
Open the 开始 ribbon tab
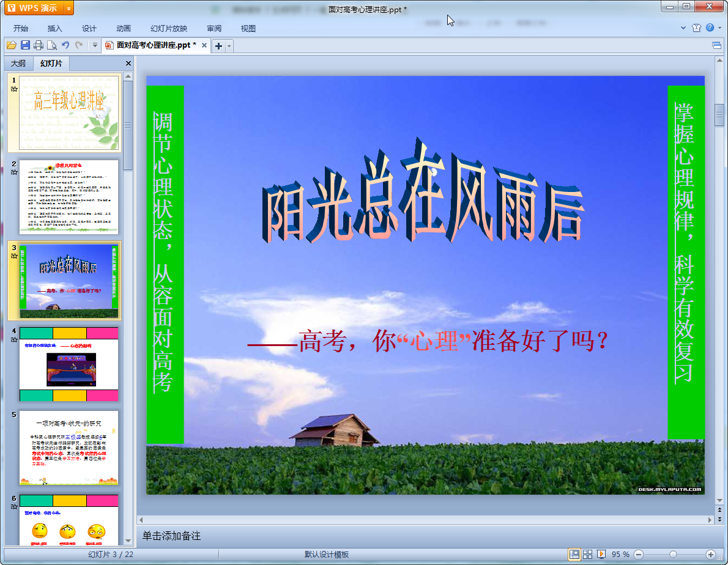pyautogui.click(x=20, y=28)
